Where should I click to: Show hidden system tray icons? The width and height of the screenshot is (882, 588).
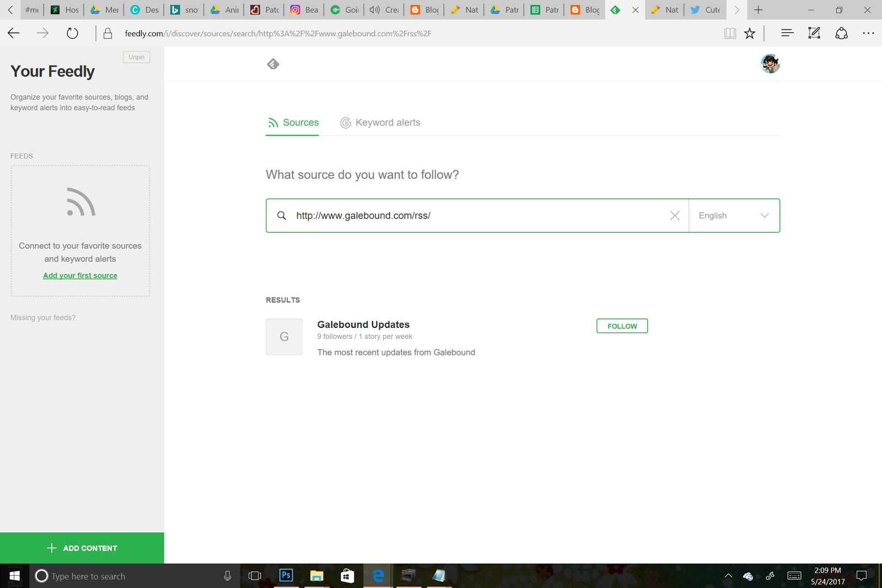pyautogui.click(x=728, y=576)
